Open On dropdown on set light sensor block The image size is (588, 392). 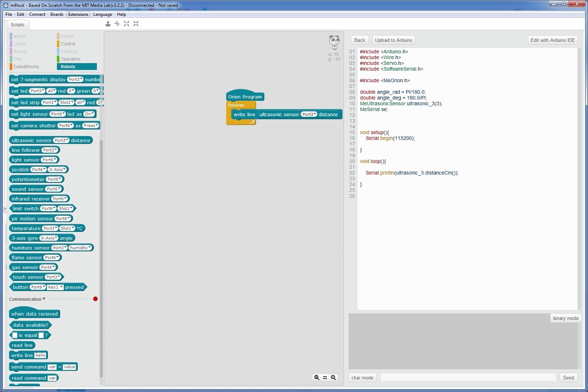tap(89, 114)
